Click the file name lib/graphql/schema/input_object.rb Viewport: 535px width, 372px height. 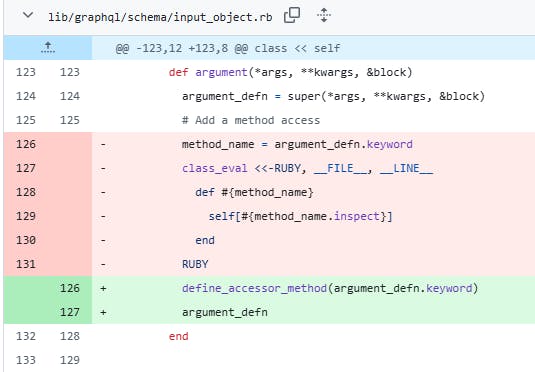tap(160, 17)
